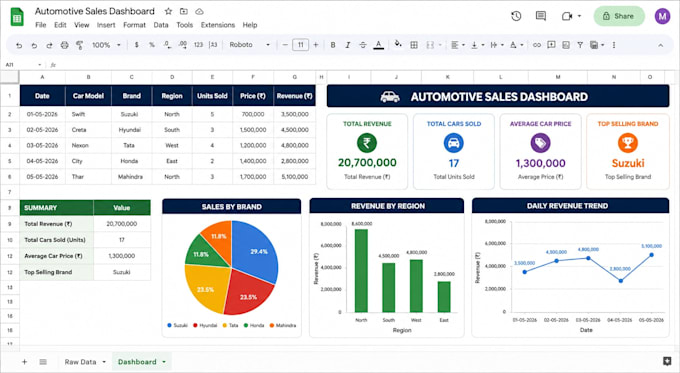The image size is (680, 373).
Task: Click the green Share button
Action: click(x=619, y=16)
